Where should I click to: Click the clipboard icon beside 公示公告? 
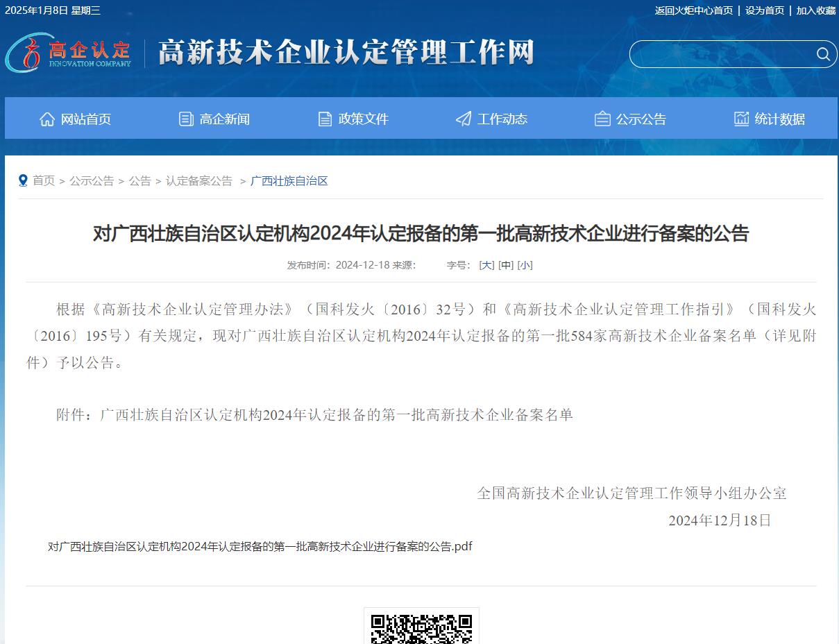(602, 119)
